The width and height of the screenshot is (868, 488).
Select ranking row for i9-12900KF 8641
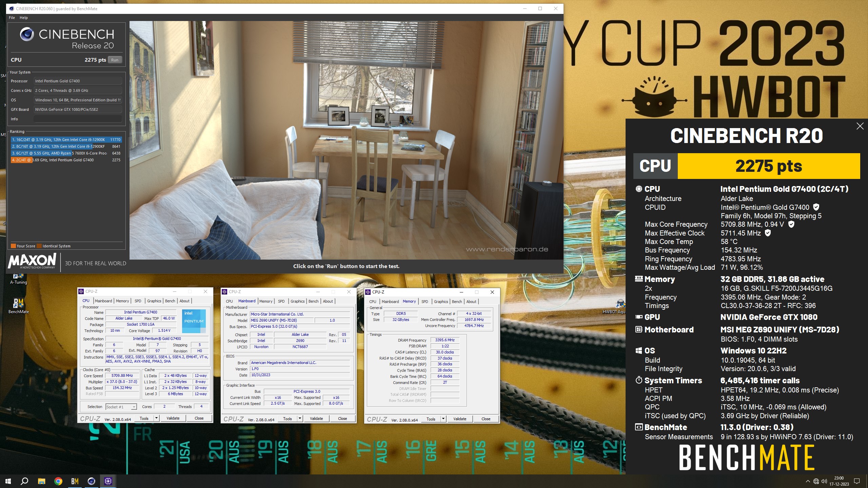[x=66, y=146]
